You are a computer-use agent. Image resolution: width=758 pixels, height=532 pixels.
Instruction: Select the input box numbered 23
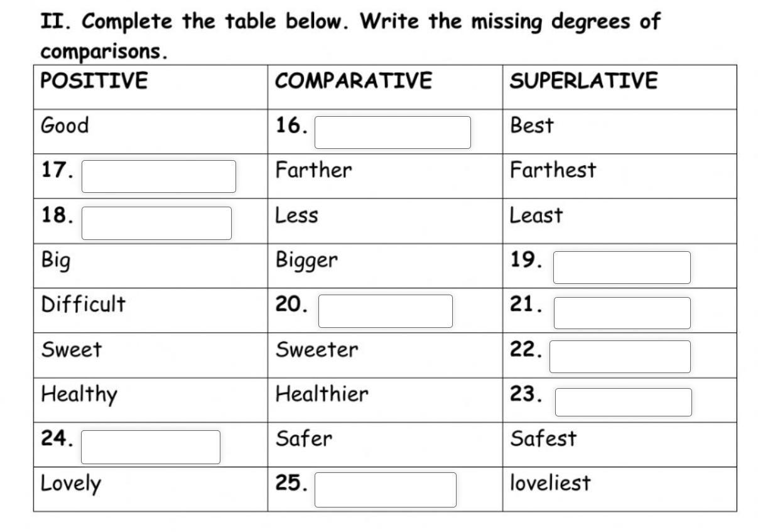coord(623,402)
